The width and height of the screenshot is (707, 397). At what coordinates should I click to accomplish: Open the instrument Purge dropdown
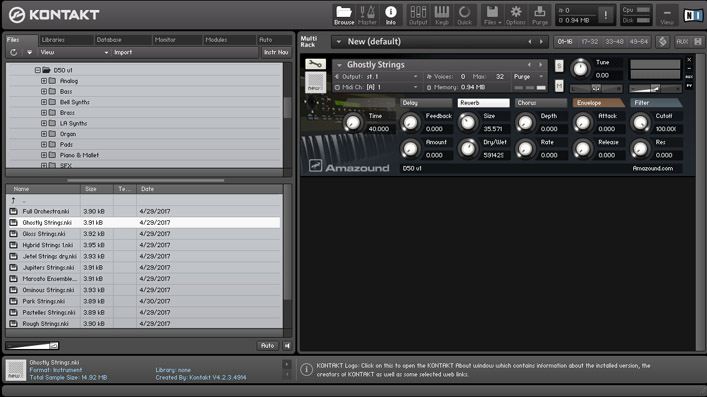529,77
